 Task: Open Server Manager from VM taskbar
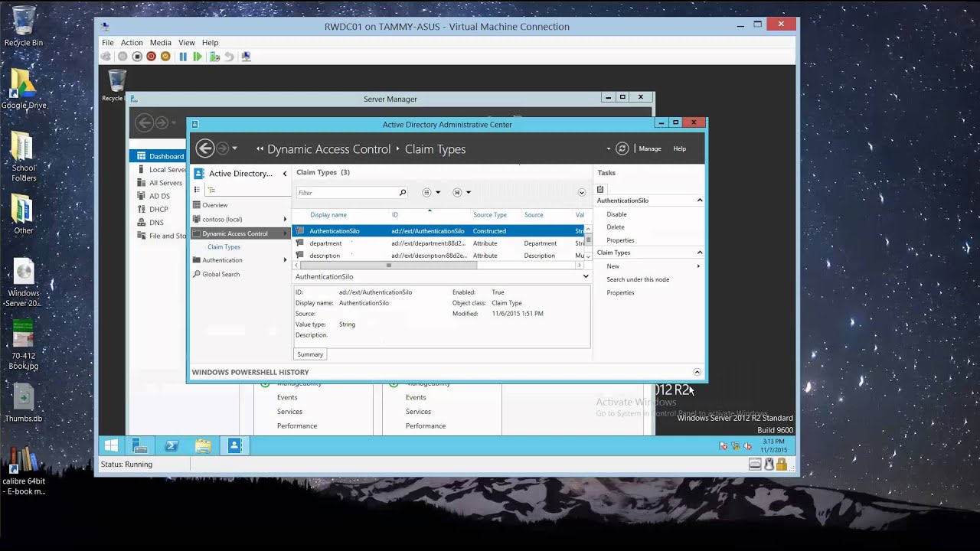140,445
